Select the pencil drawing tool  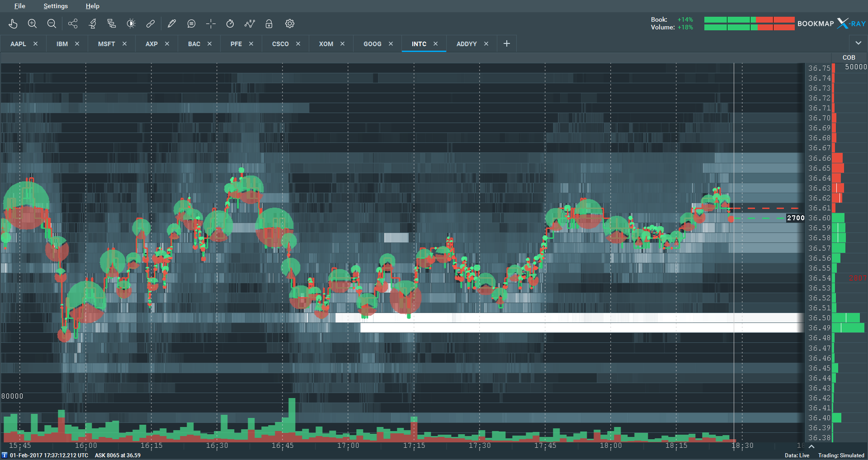pos(172,24)
